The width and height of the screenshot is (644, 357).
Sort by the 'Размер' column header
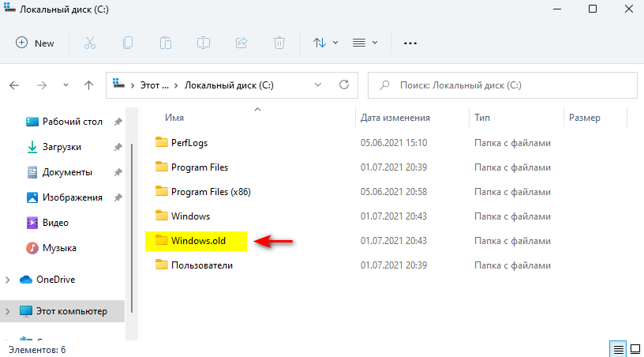coord(585,118)
